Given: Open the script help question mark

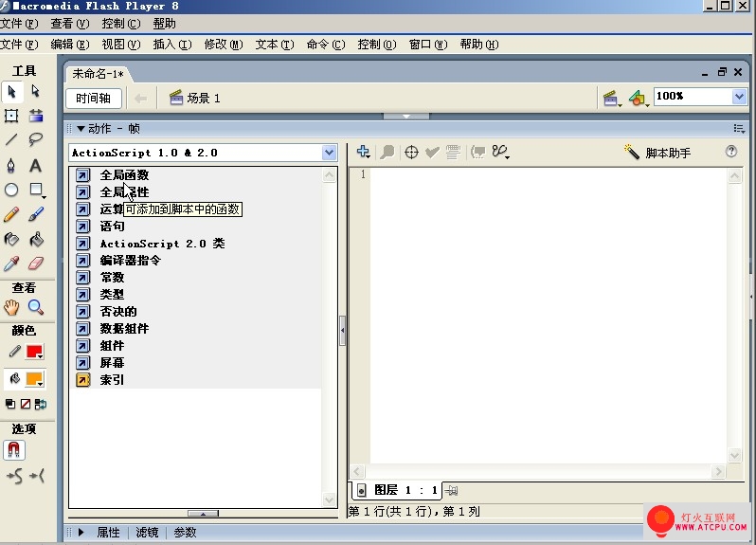Looking at the screenshot, I should [731, 152].
